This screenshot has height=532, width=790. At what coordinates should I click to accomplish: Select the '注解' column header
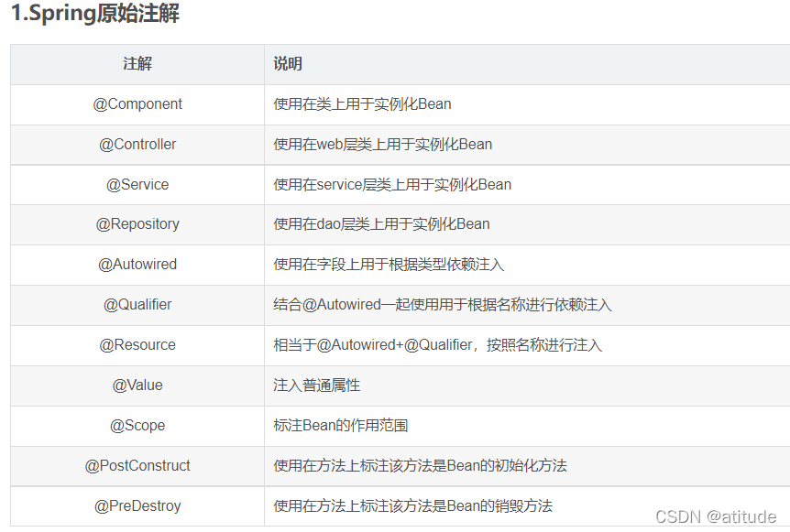pyautogui.click(x=137, y=64)
